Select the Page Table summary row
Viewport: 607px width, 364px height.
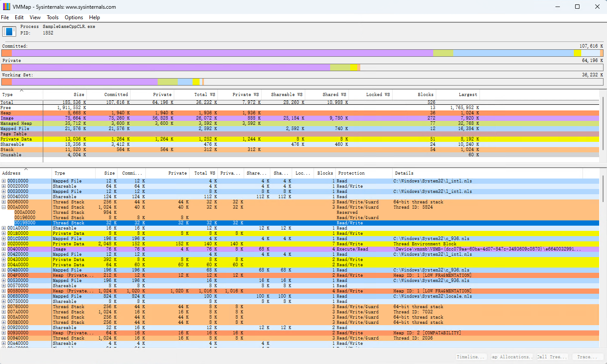point(300,134)
